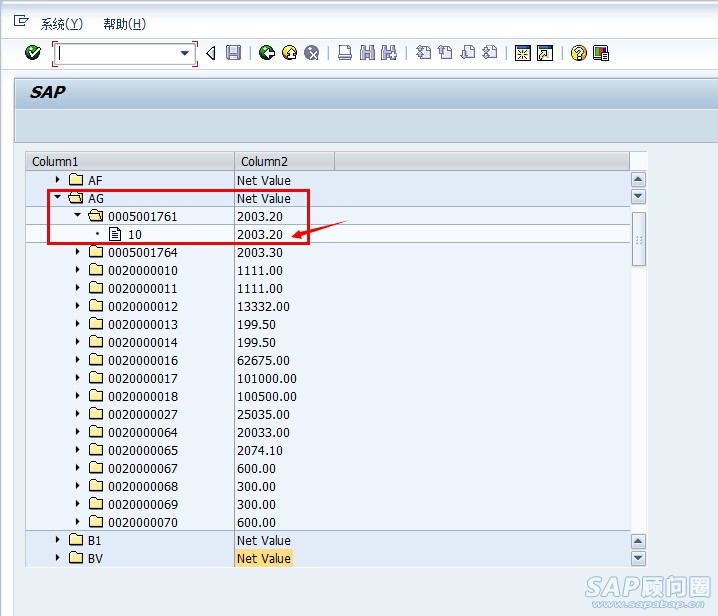
Task: Click scroll down arrow at bottom of tree
Action: 638,558
